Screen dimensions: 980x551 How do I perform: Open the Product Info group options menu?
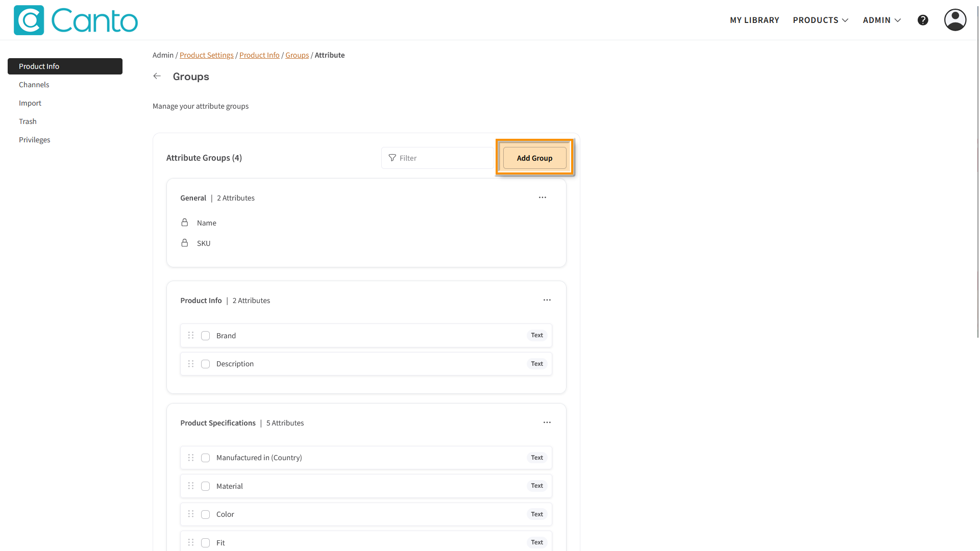[547, 300]
